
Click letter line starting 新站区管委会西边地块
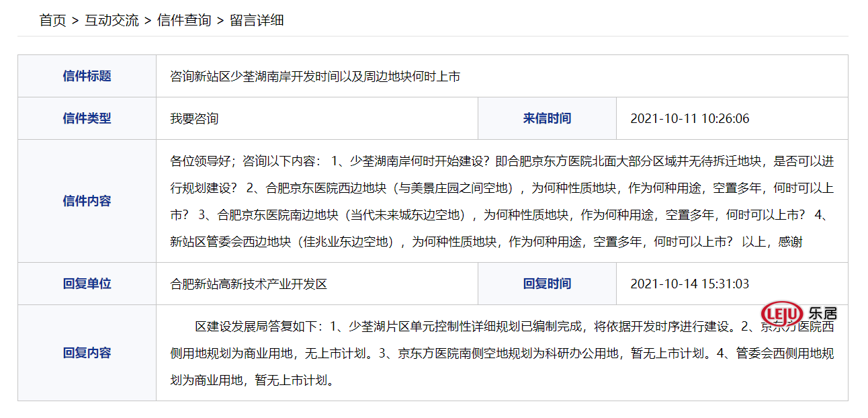point(486,242)
